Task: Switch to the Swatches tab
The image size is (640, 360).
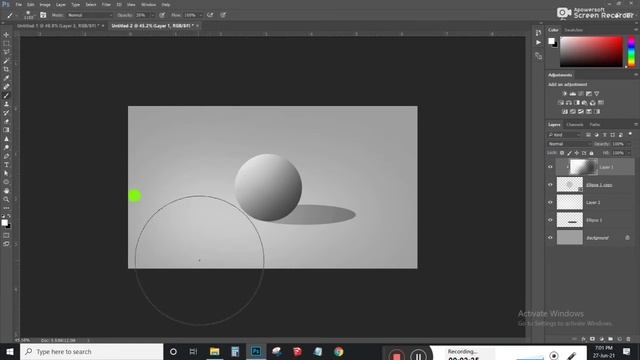Action: point(573,30)
